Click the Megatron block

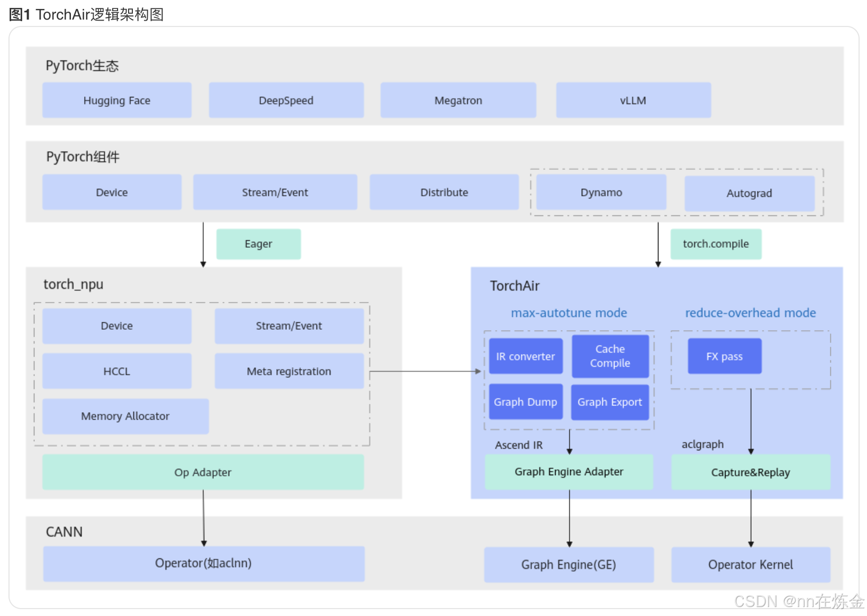pos(458,100)
